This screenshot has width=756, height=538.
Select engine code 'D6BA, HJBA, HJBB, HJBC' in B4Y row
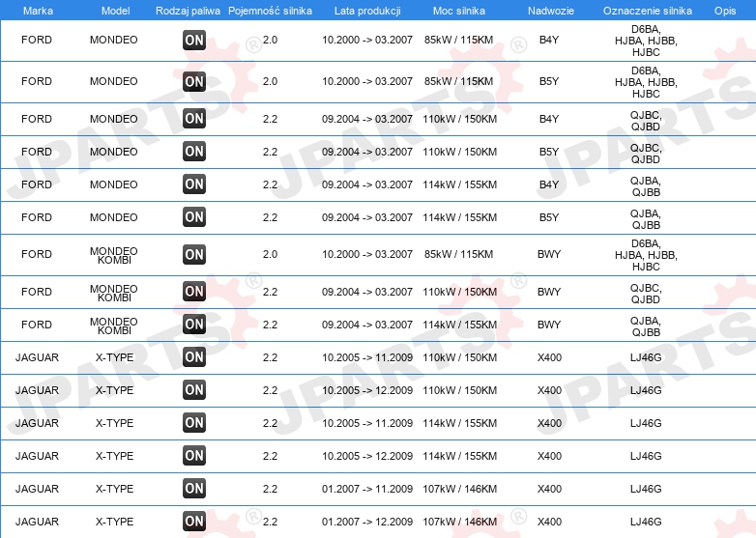[x=646, y=41]
